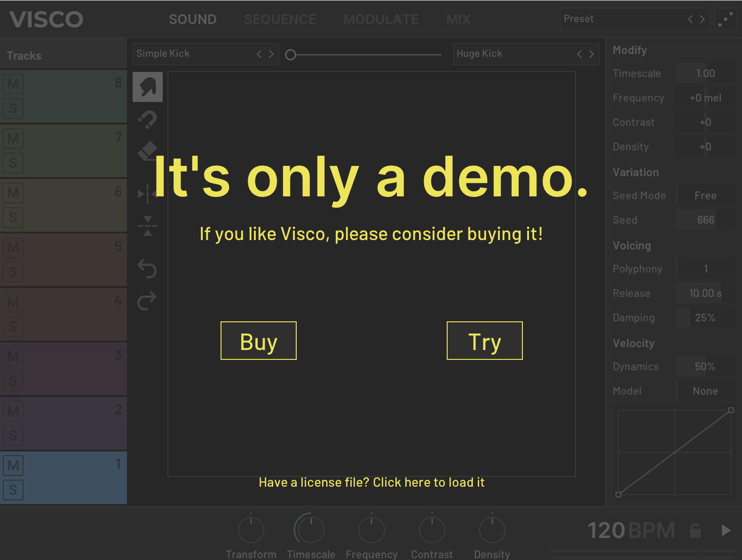Switch to the SEQUENCE tab
742x560 pixels.
(x=280, y=19)
